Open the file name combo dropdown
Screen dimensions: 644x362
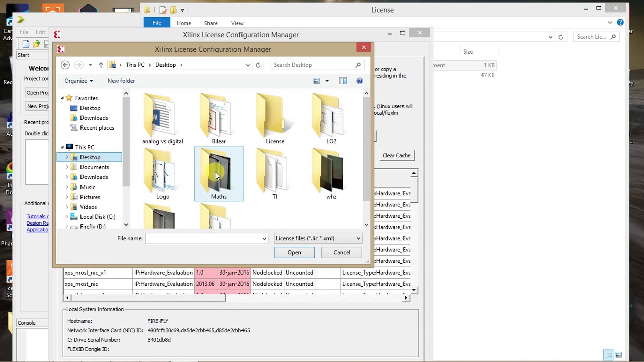pyautogui.click(x=264, y=238)
